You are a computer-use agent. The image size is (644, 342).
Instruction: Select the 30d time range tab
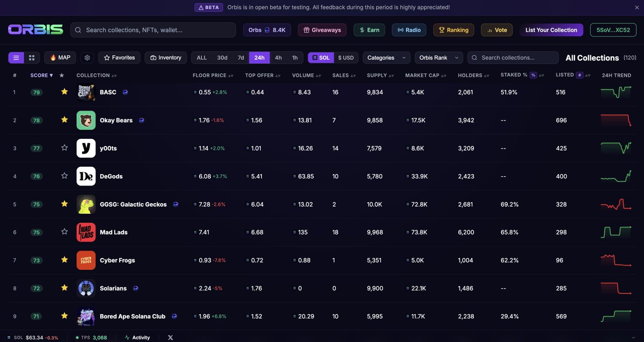coord(222,57)
